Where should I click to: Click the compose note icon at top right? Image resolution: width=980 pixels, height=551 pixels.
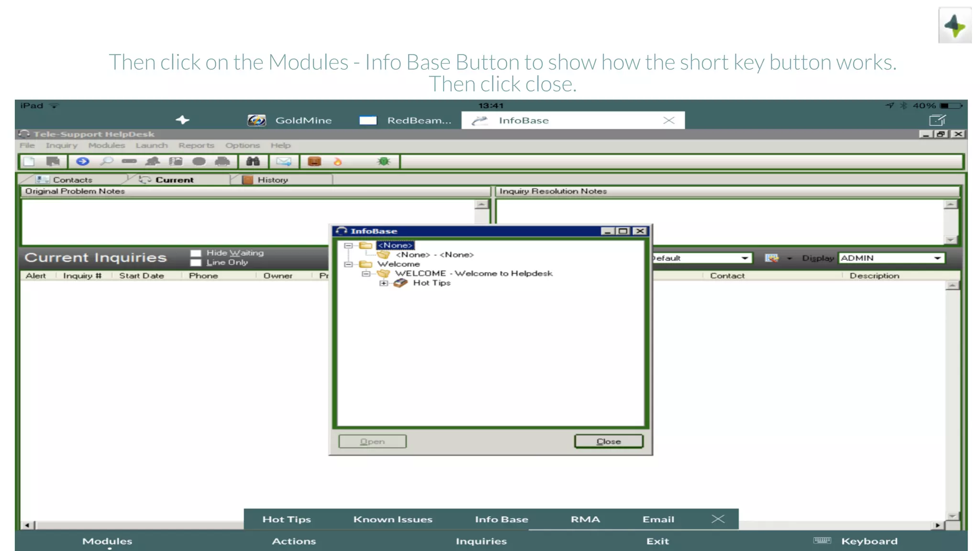pyautogui.click(x=937, y=120)
